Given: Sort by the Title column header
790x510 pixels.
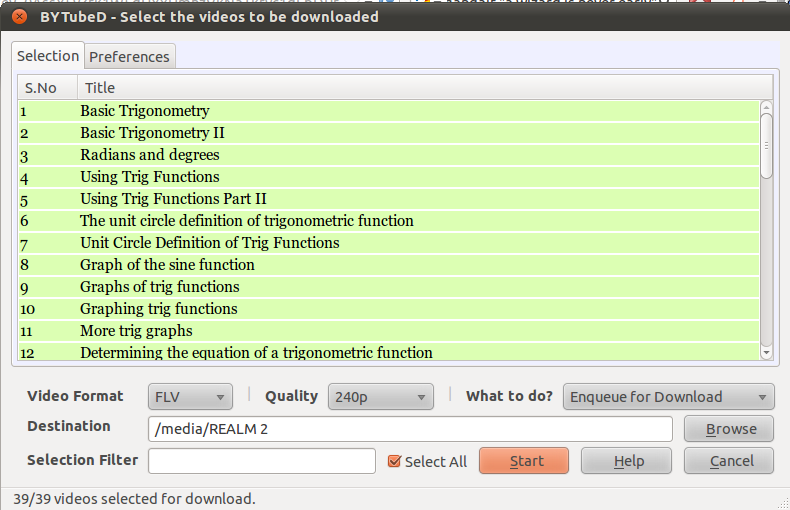Looking at the screenshot, I should point(425,88).
